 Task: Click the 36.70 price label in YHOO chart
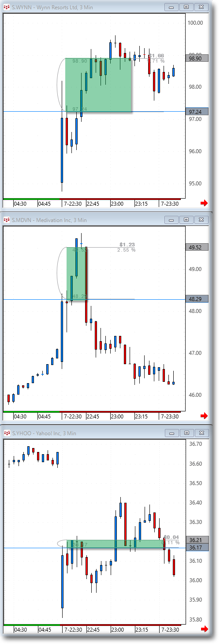click(195, 444)
